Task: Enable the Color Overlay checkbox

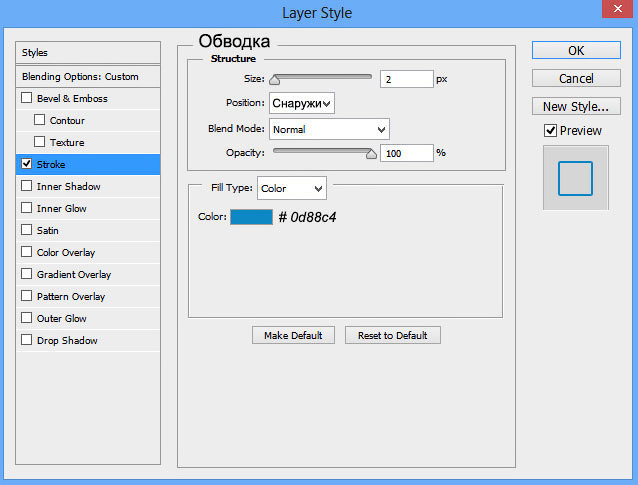Action: [x=26, y=251]
